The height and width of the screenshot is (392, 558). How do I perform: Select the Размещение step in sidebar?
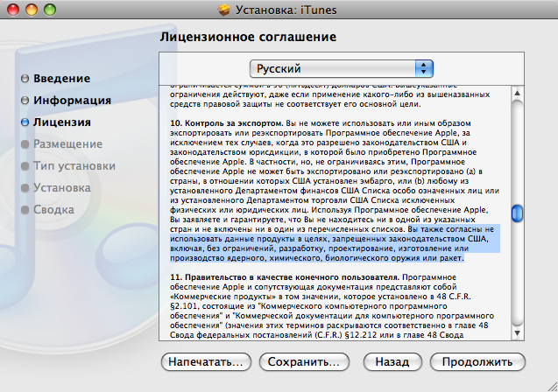pyautogui.click(x=67, y=143)
